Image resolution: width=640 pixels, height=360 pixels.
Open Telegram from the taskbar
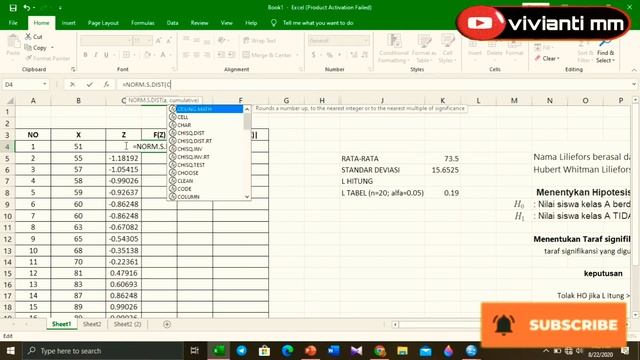coord(242,351)
